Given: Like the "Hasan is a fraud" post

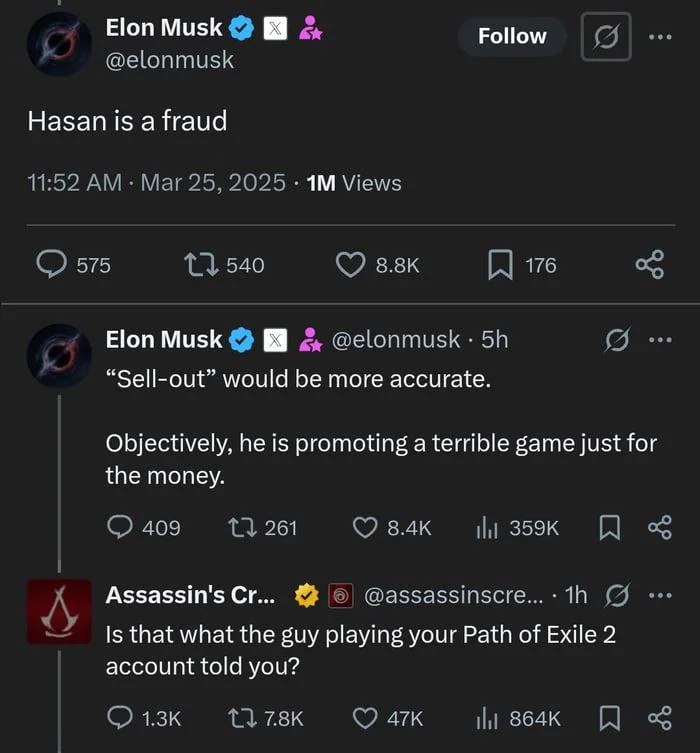Looking at the screenshot, I should coord(349,264).
